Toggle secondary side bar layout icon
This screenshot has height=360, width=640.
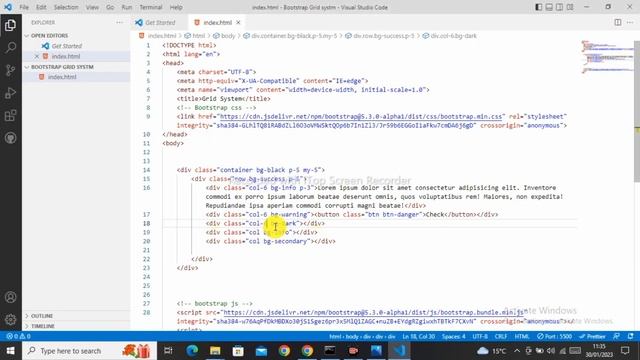point(560,7)
